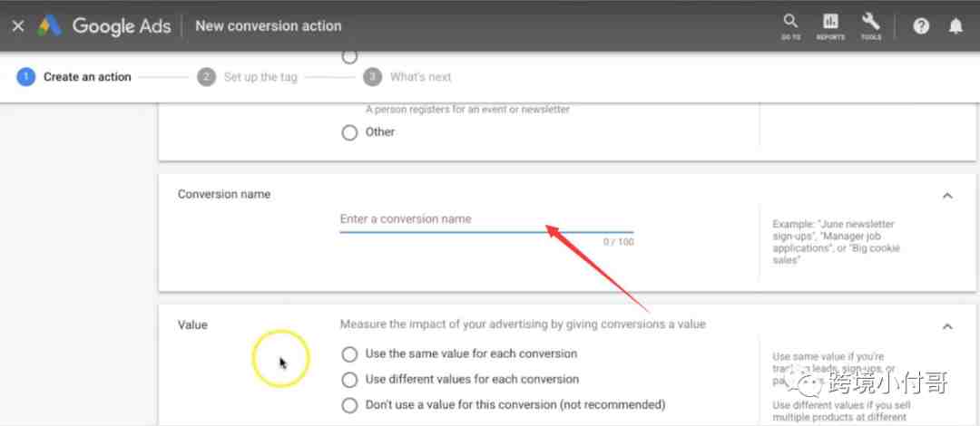Close the new conversion action dialog
Viewport: 980px width, 426px height.
[x=18, y=26]
